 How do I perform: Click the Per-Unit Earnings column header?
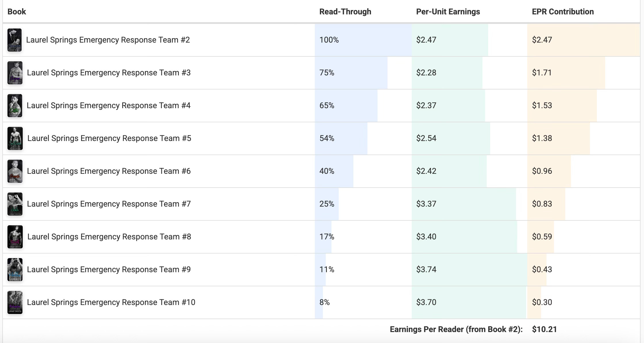point(448,12)
